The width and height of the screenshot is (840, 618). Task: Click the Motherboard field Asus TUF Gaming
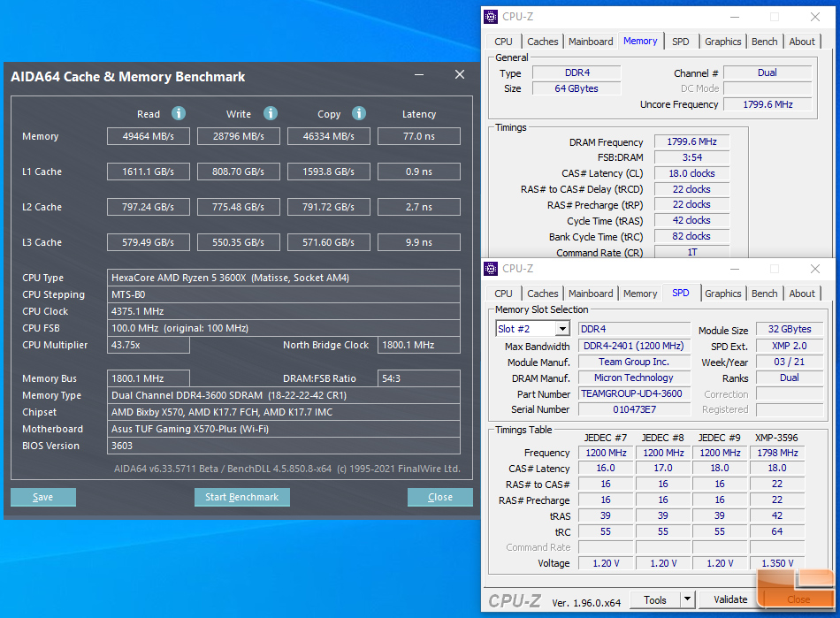click(284, 429)
